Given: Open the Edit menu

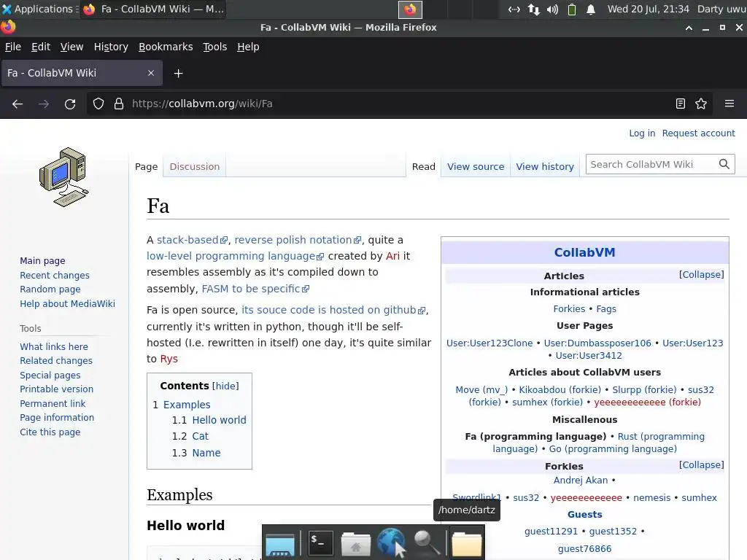Looking at the screenshot, I should click(x=41, y=47).
